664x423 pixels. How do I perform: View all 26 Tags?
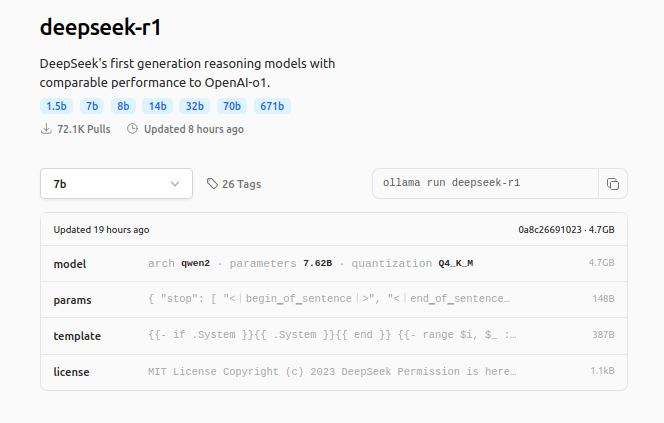(241, 184)
